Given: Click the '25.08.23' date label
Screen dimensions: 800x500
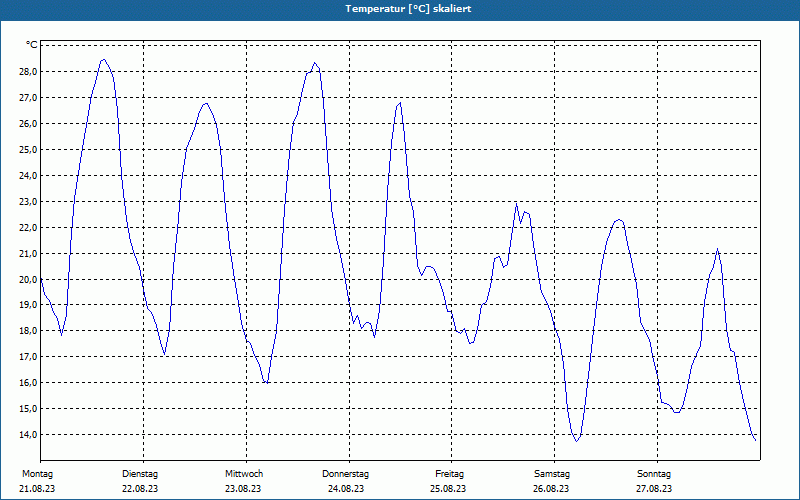Looking at the screenshot, I should point(448,489).
